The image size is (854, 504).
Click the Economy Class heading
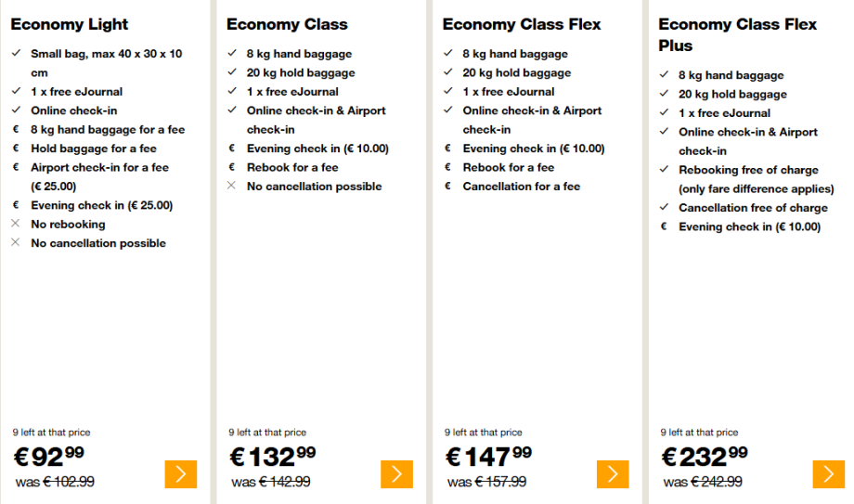(287, 24)
